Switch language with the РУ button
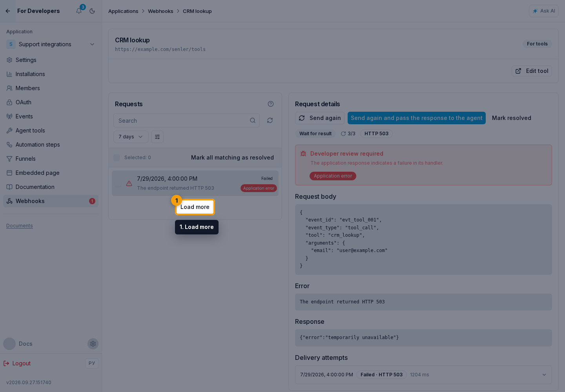Image resolution: width=565 pixels, height=392 pixels. coord(92,363)
